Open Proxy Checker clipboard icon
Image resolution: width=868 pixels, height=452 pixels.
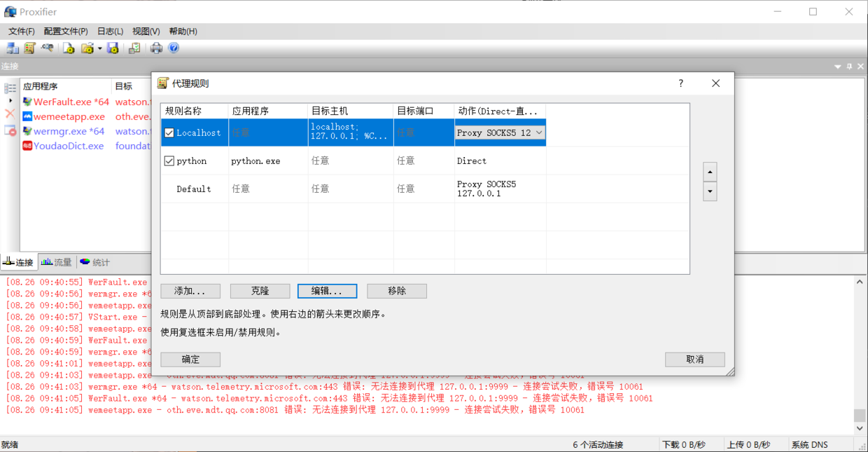[134, 48]
